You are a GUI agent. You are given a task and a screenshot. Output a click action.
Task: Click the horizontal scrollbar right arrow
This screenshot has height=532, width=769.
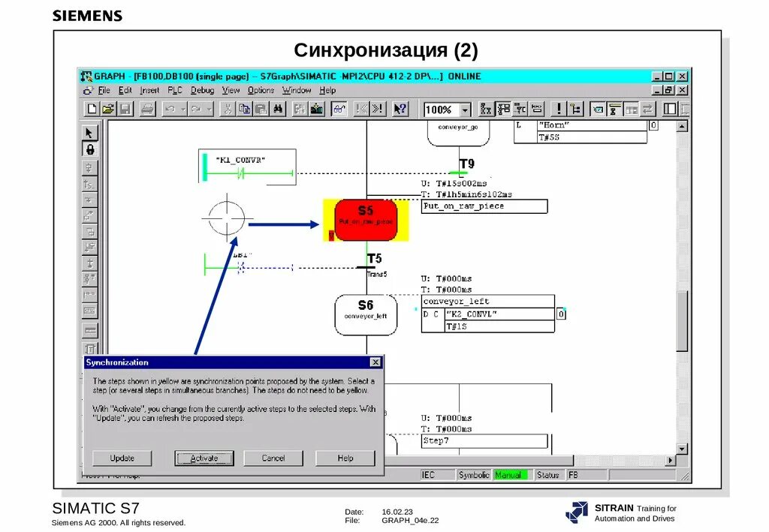pos(671,460)
